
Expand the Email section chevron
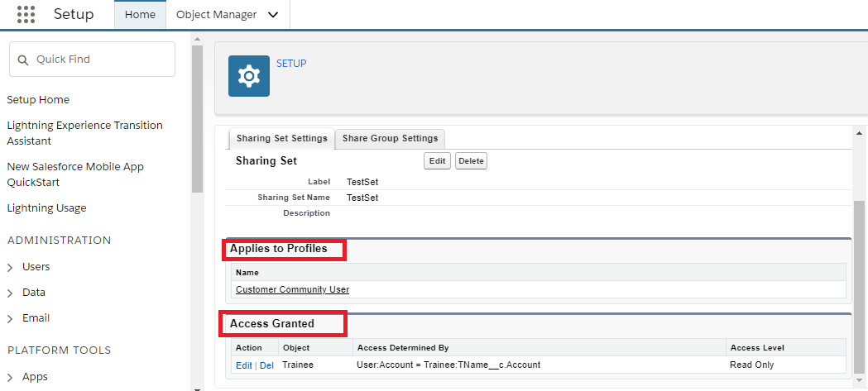coord(11,319)
